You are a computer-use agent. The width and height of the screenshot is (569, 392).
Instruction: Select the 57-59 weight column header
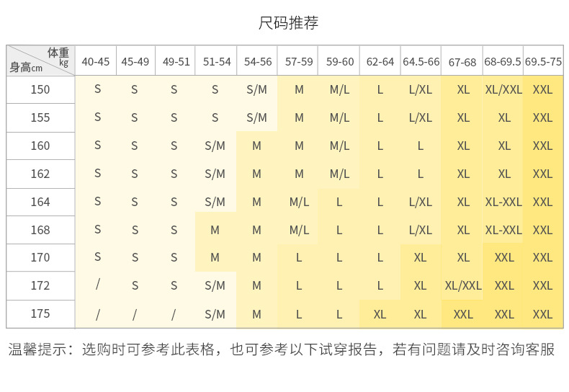point(299,62)
